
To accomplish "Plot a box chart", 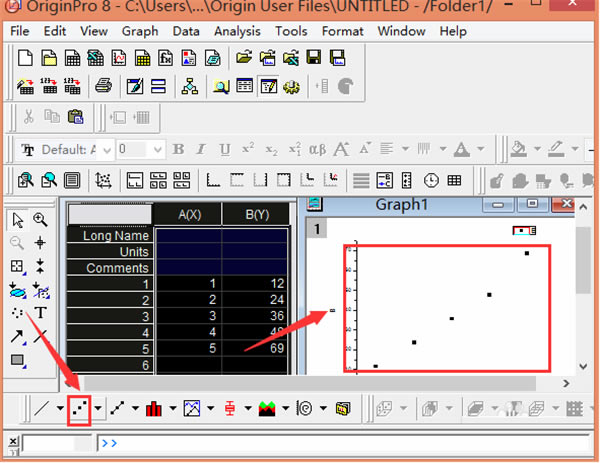I will pos(230,409).
